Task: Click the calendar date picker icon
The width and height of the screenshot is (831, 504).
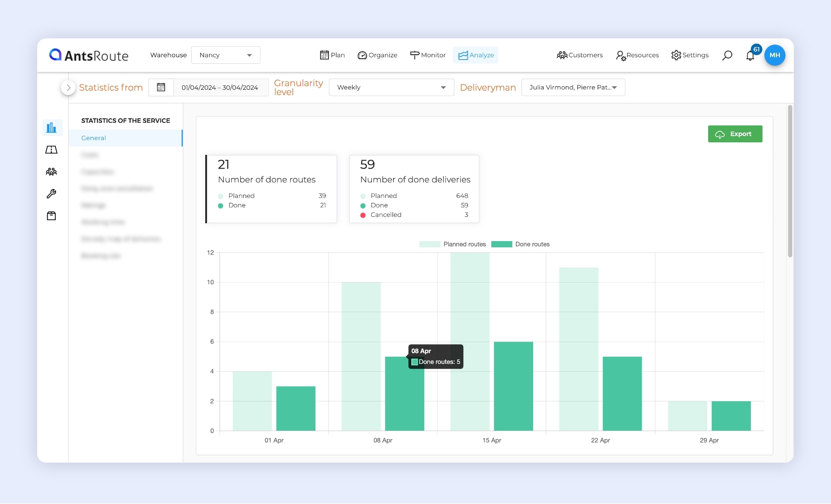Action: 161,88
